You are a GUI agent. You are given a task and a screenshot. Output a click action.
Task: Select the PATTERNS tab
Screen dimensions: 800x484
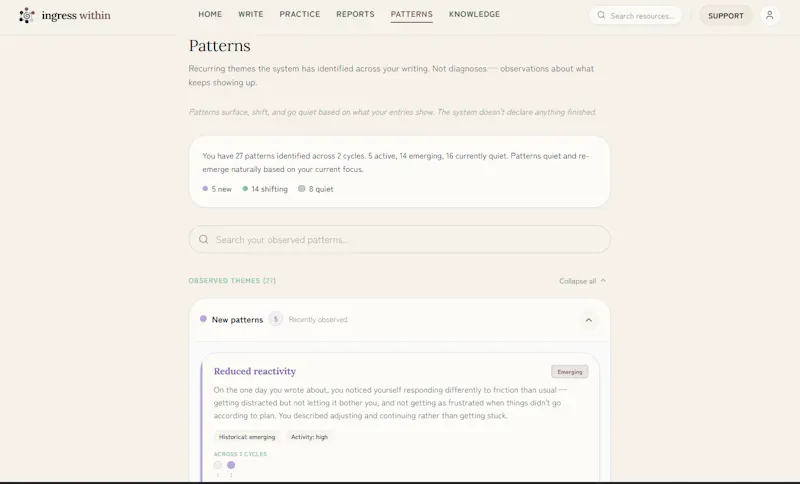[x=411, y=14]
